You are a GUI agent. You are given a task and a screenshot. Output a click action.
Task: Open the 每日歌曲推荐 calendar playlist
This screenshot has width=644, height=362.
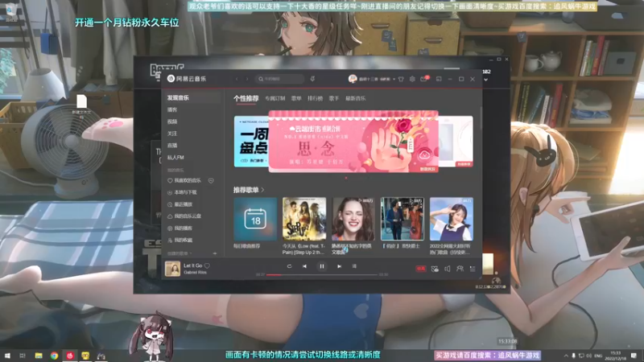point(255,219)
